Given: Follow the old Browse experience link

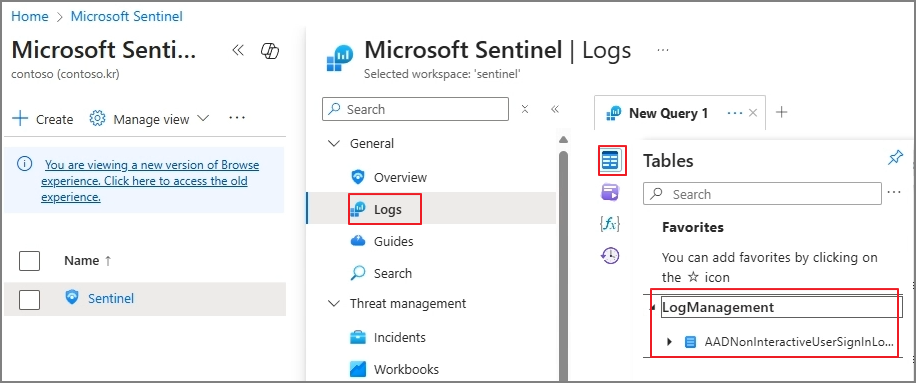Looking at the screenshot, I should click(x=150, y=181).
